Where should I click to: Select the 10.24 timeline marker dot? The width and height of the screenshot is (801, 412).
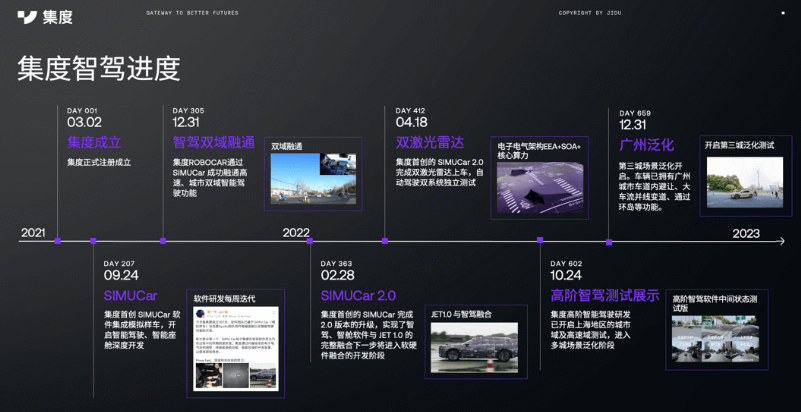click(x=540, y=241)
